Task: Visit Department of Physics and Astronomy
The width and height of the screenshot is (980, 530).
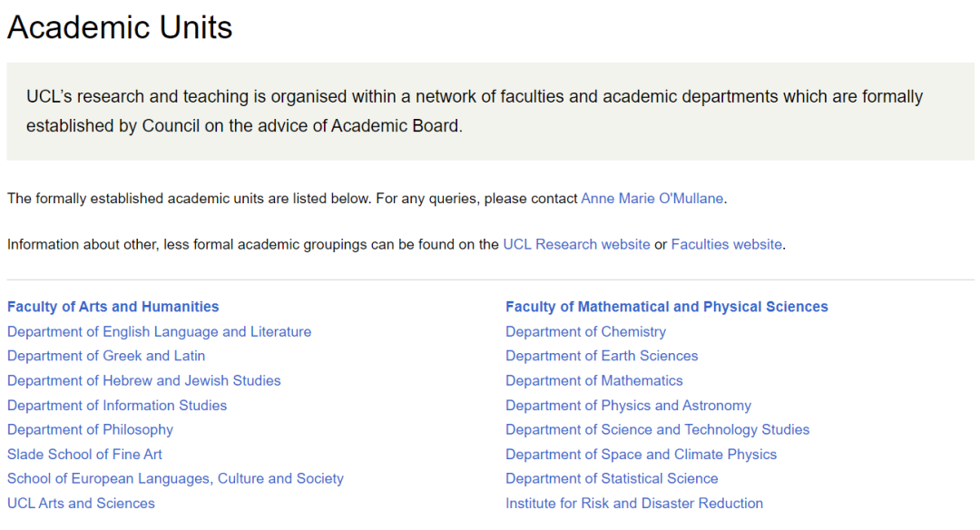Action: coord(628,405)
